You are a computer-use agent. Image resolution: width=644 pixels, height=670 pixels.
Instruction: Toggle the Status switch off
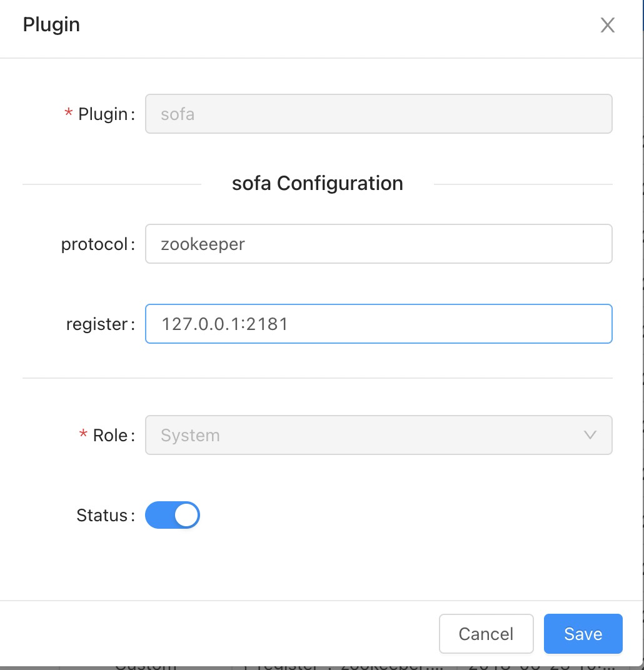click(x=173, y=516)
